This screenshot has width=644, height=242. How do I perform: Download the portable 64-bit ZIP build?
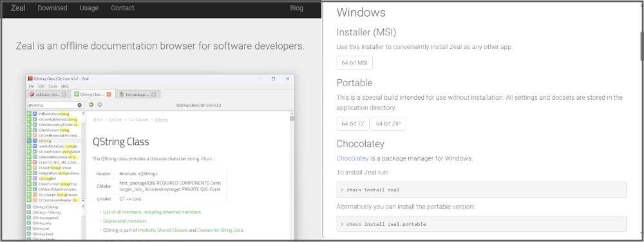pos(388,124)
